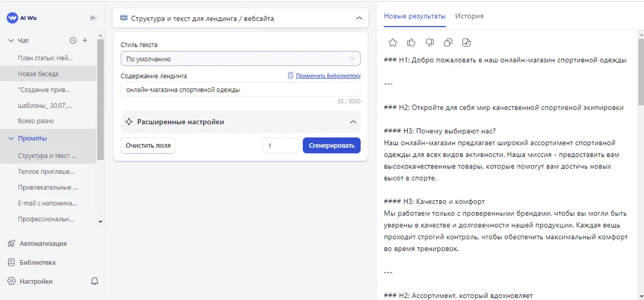Open the Стиль текста dropdown
This screenshot has height=300, width=644.
pyautogui.click(x=240, y=58)
